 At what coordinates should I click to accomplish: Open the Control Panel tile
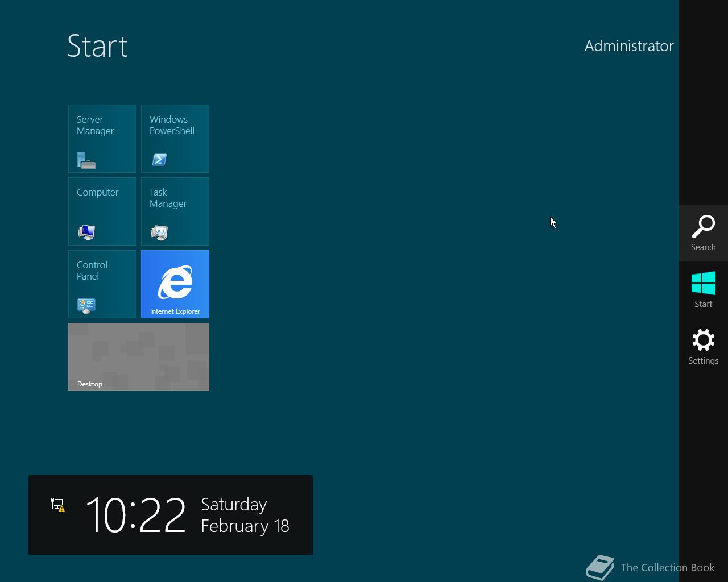pyautogui.click(x=102, y=284)
